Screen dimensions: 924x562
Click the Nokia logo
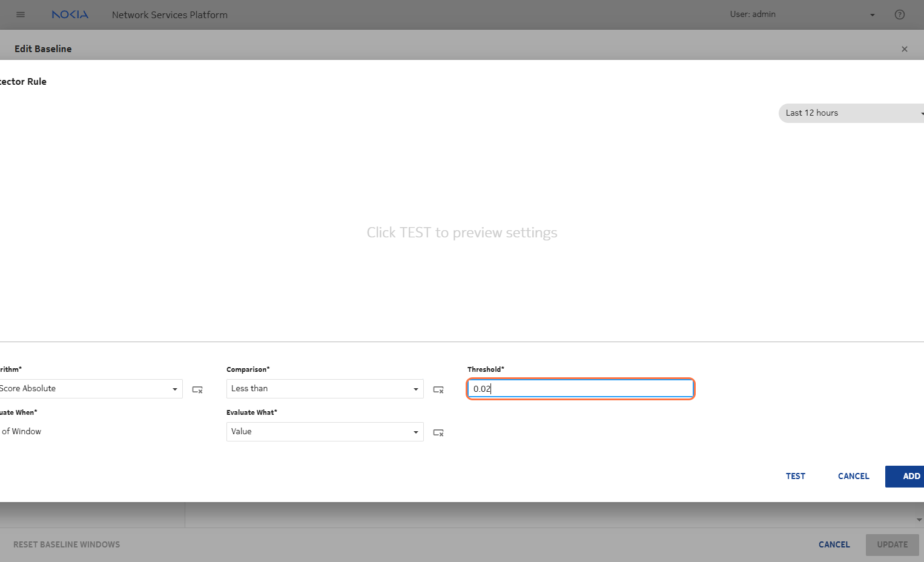click(x=70, y=15)
